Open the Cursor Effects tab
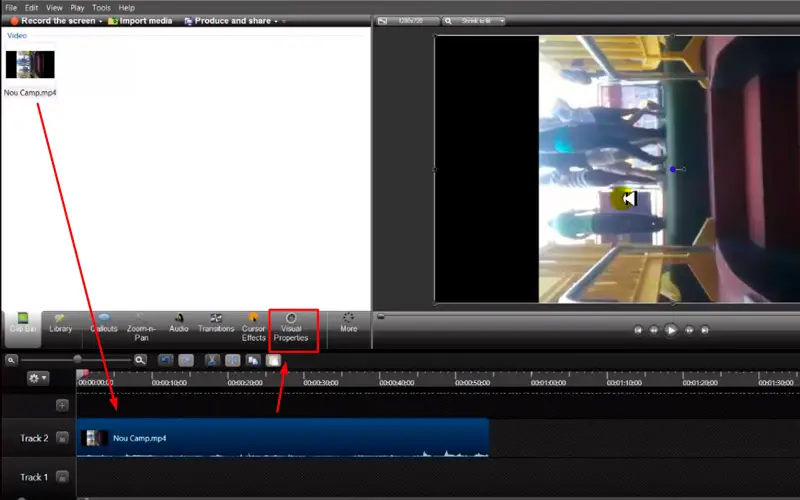The image size is (800, 500). (253, 328)
